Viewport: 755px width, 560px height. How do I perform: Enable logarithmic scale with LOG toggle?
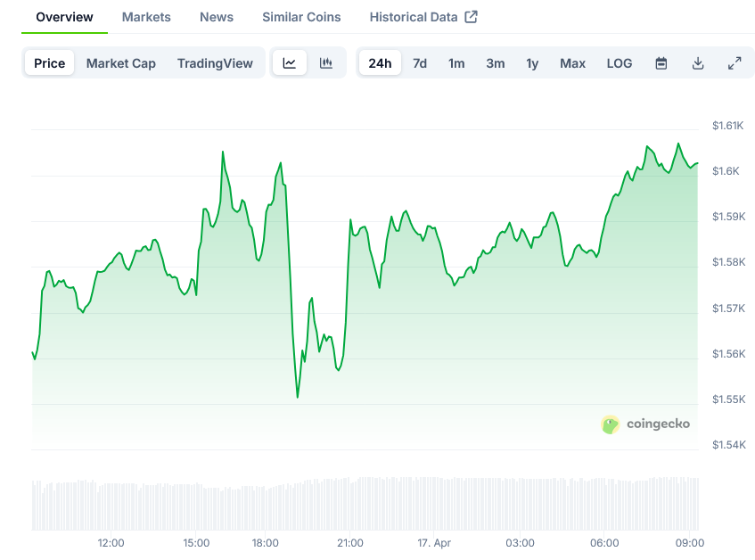tap(619, 63)
